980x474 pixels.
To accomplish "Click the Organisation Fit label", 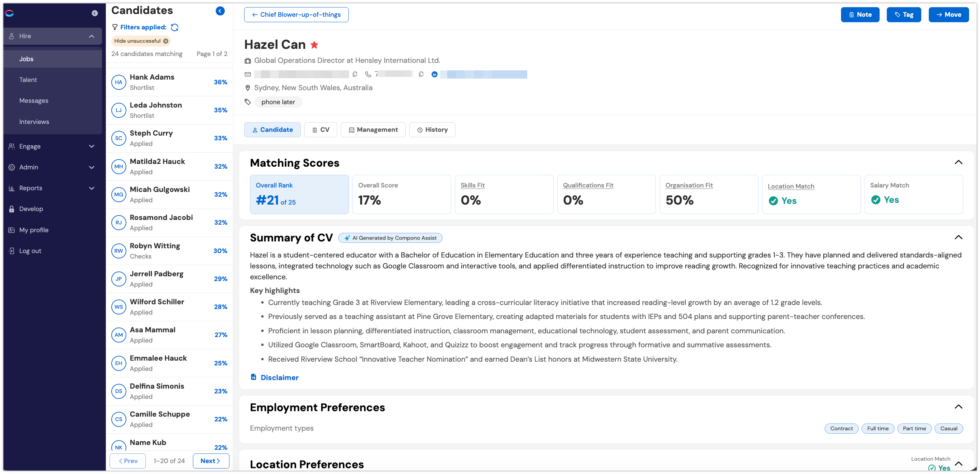I will coord(689,186).
